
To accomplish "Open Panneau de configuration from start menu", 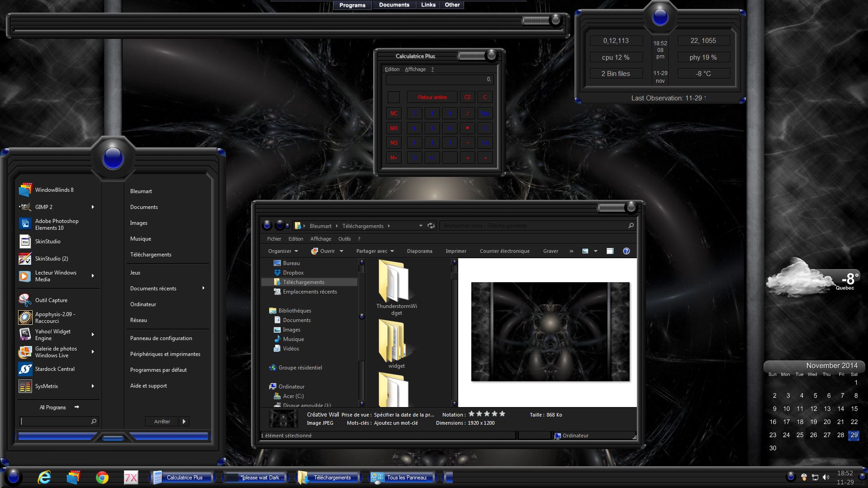I will [161, 338].
